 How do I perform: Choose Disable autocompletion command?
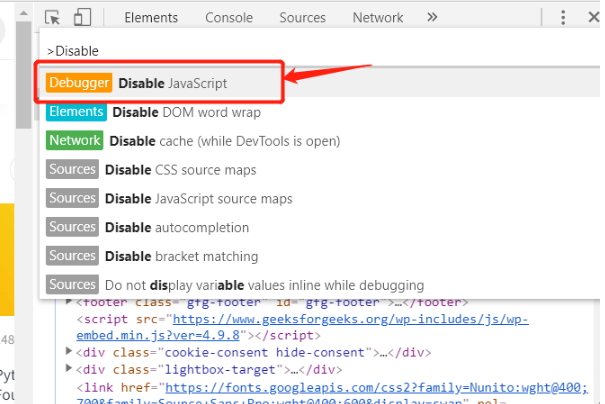click(320, 227)
